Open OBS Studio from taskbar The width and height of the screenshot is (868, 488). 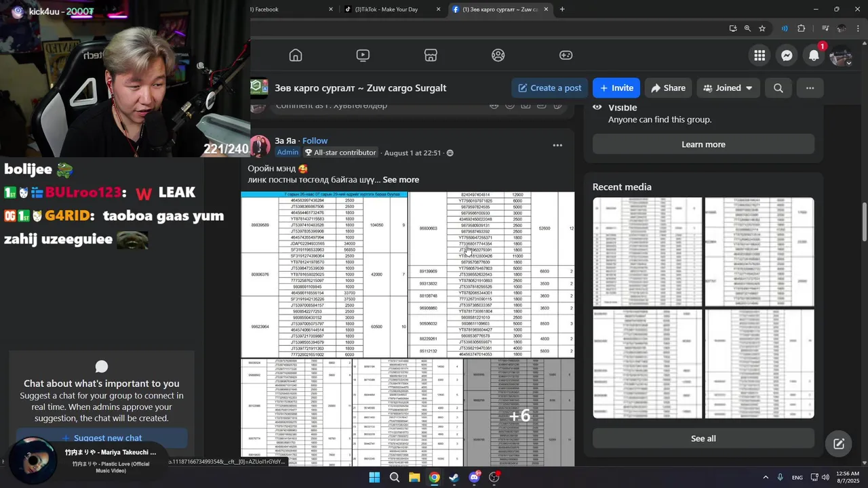(494, 477)
